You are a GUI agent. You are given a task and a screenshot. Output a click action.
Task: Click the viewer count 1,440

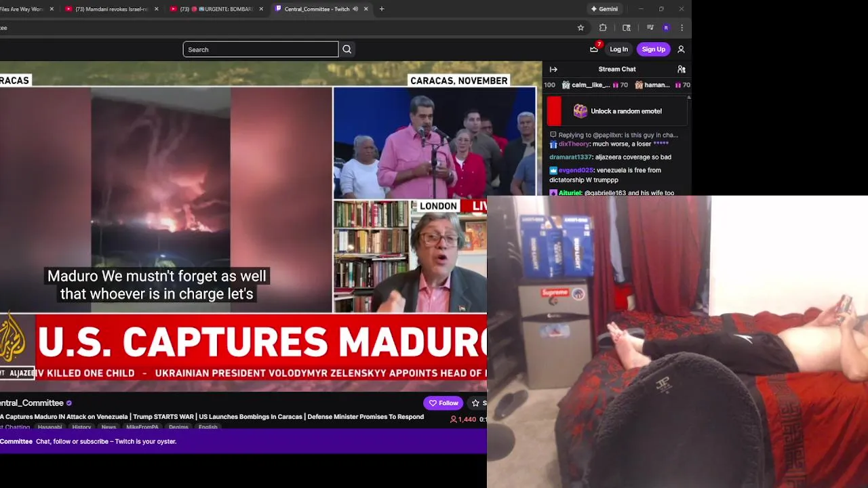(x=463, y=420)
